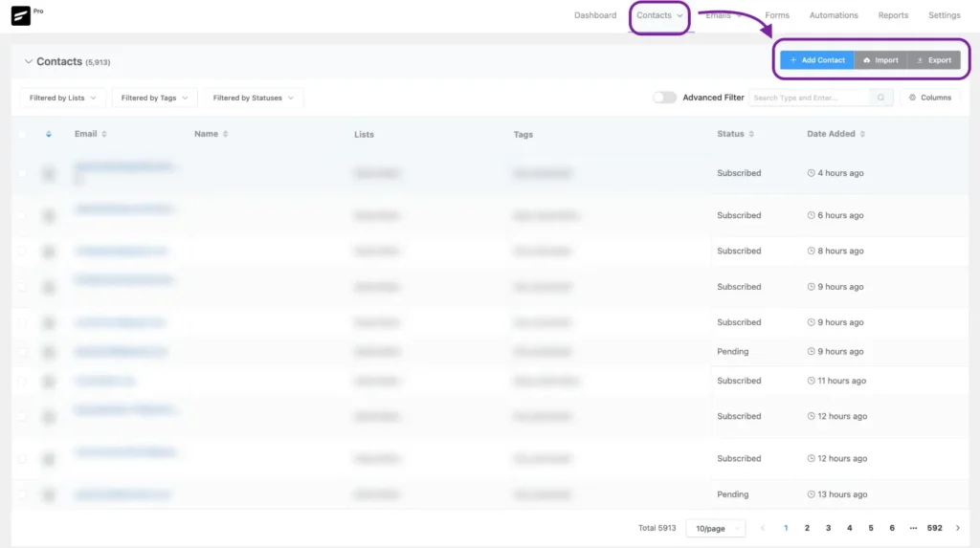Click the Export button

click(x=934, y=60)
